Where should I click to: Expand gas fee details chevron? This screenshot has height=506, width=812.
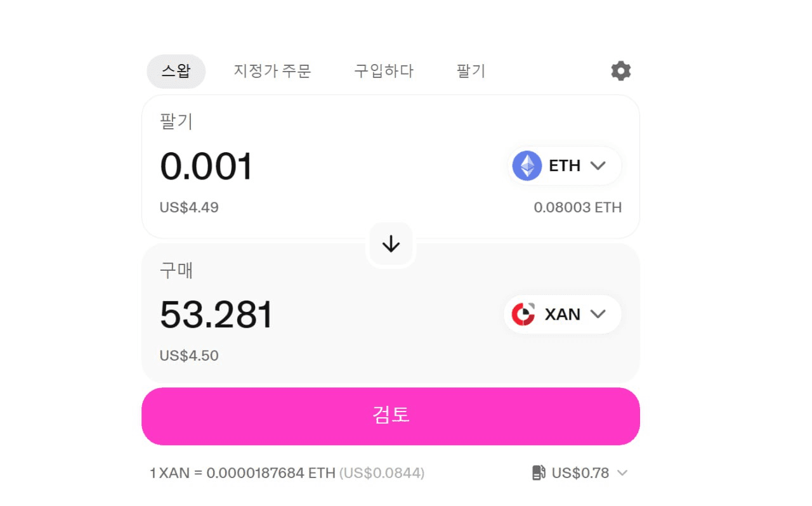pyautogui.click(x=622, y=473)
